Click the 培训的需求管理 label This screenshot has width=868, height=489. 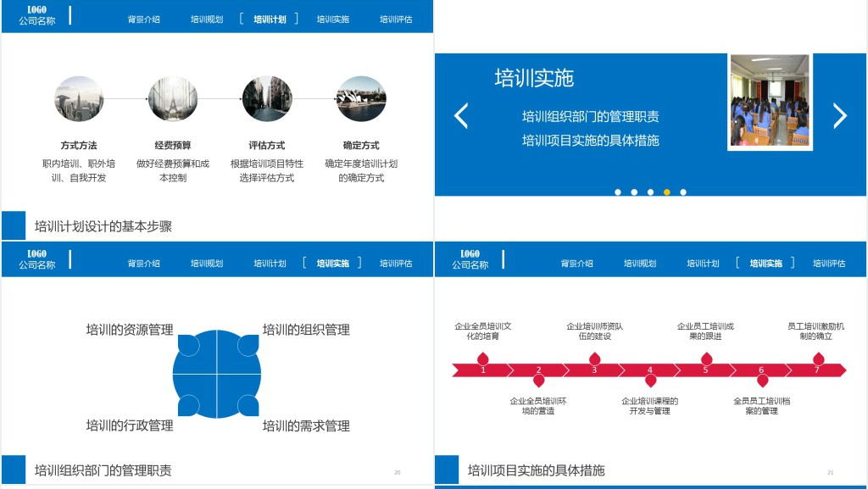(x=306, y=425)
